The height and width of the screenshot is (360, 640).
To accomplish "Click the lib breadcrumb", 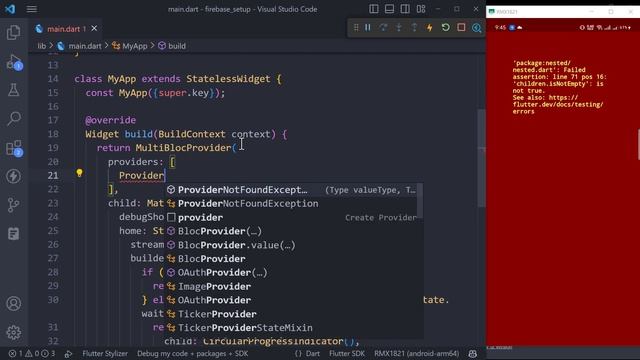I will pos(42,46).
